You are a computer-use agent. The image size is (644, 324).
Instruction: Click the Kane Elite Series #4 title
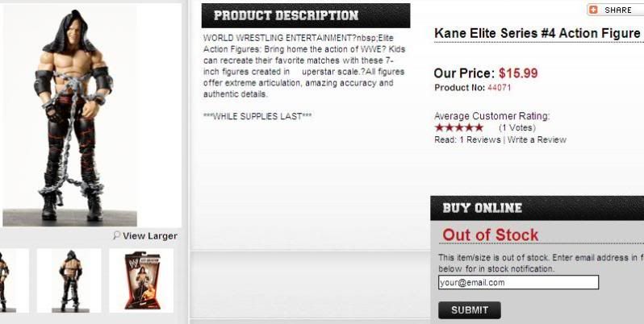[x=537, y=34]
